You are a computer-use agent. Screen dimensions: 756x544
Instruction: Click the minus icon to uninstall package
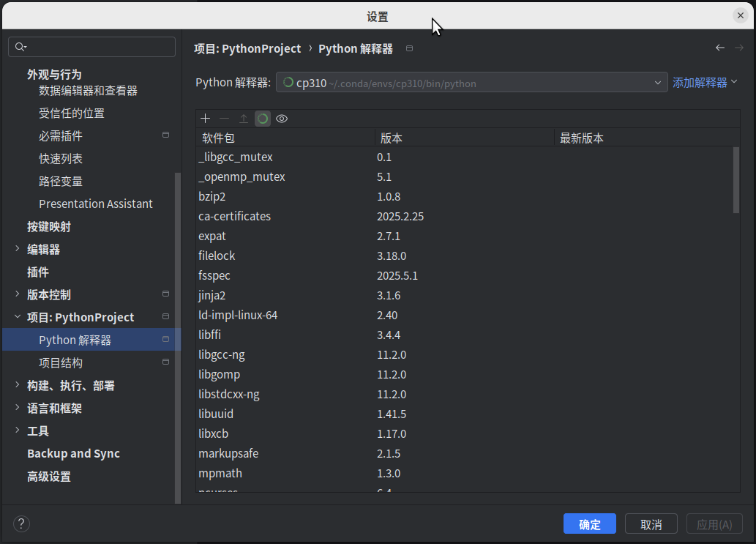click(x=225, y=119)
